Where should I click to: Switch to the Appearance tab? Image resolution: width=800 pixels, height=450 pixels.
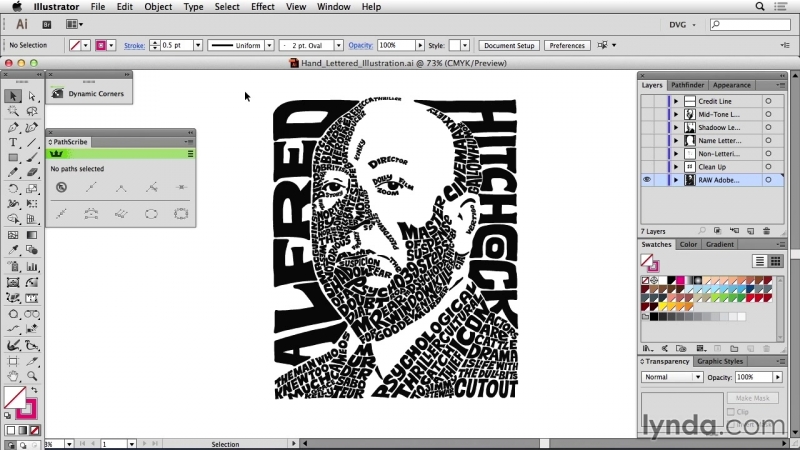click(732, 85)
